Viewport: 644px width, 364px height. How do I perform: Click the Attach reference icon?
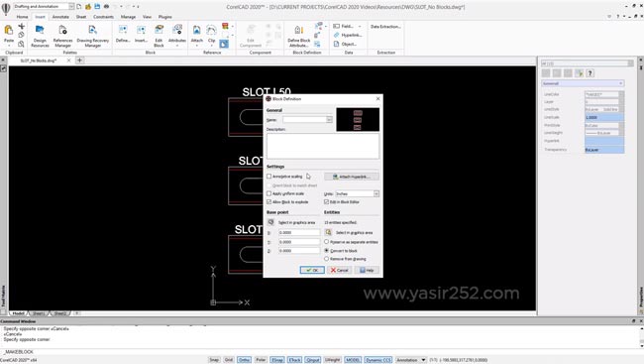197,30
